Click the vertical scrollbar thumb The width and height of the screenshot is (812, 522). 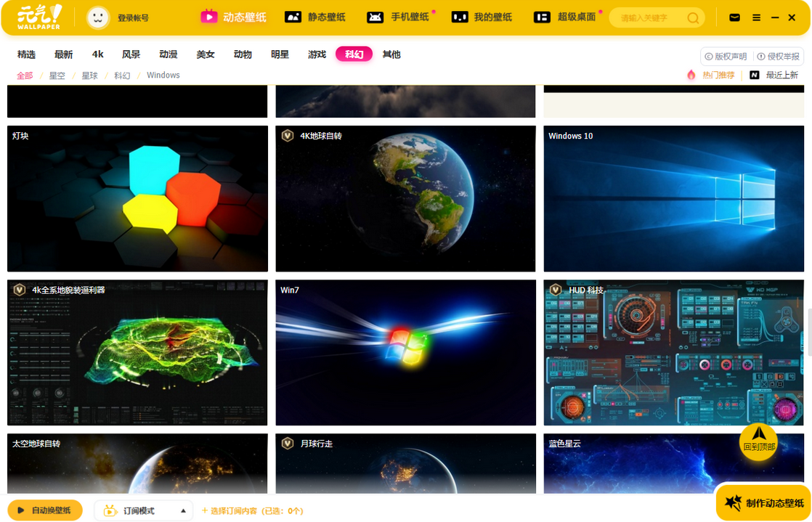(809, 332)
